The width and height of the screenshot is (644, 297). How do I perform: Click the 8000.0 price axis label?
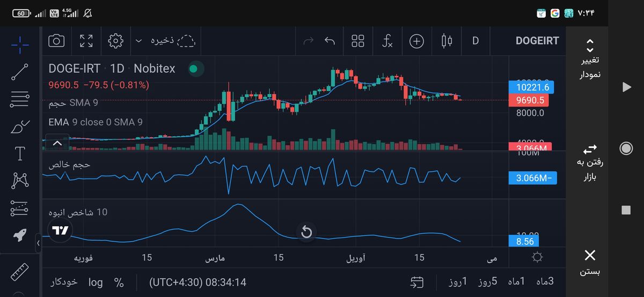(x=531, y=113)
